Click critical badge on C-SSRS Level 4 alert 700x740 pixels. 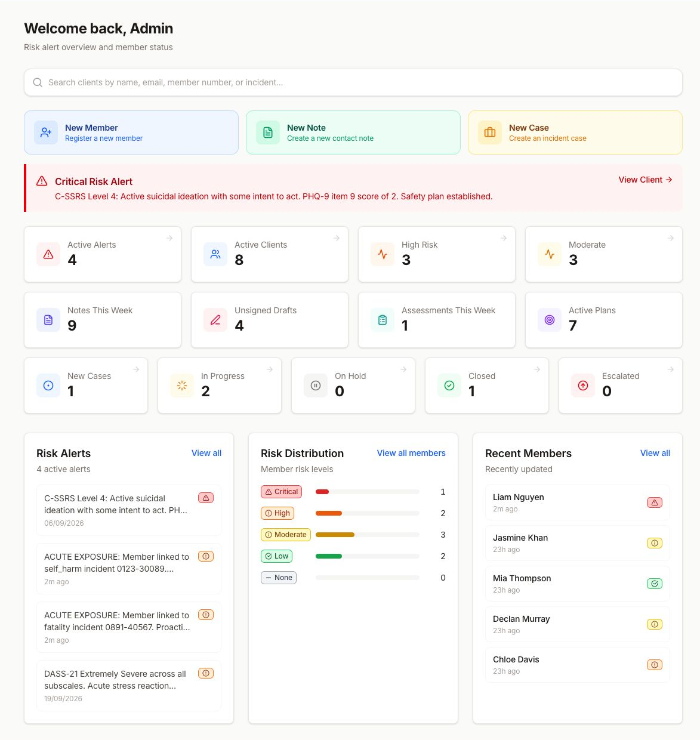pos(206,498)
